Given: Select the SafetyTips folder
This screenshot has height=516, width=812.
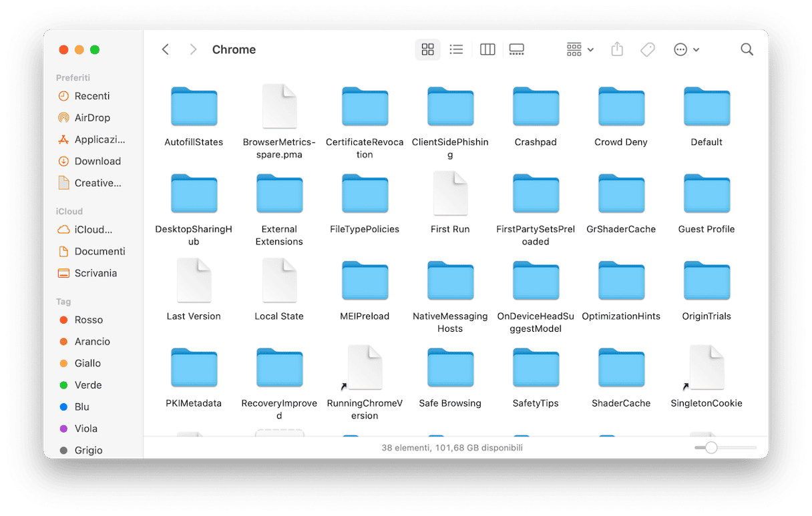Looking at the screenshot, I should (x=536, y=368).
